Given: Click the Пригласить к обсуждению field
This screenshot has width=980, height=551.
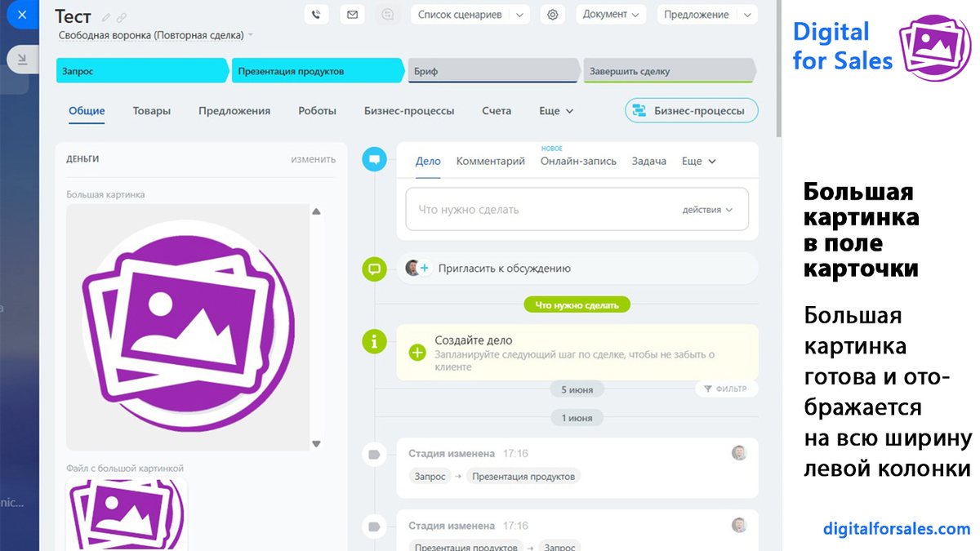Looking at the screenshot, I should [x=577, y=268].
